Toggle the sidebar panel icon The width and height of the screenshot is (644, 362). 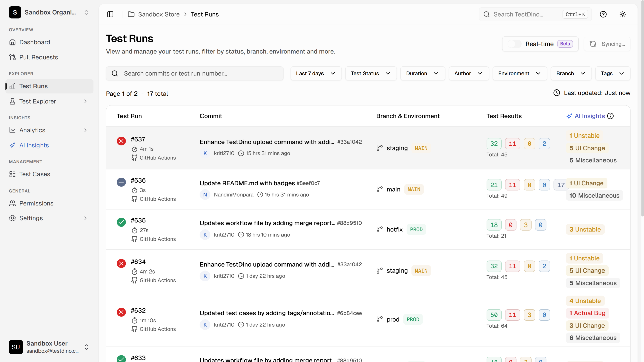(x=110, y=14)
